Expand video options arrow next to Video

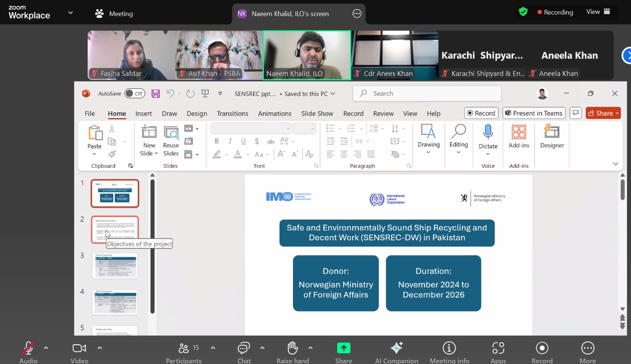point(100,348)
